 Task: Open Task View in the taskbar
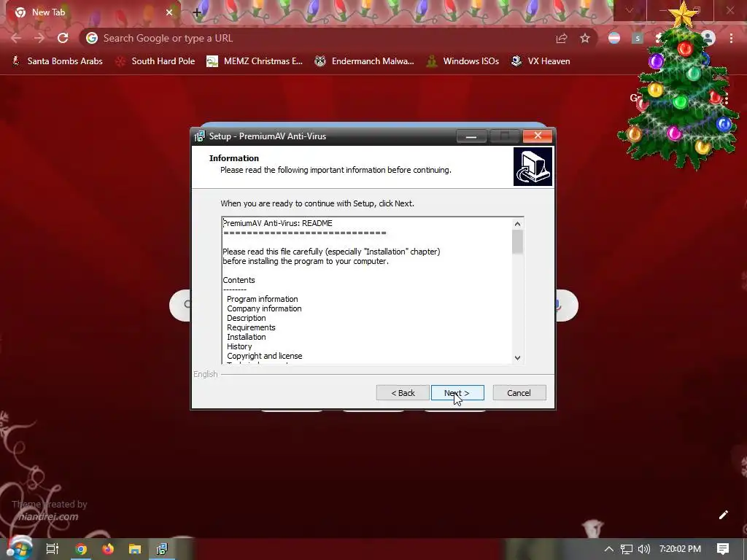coord(53,549)
